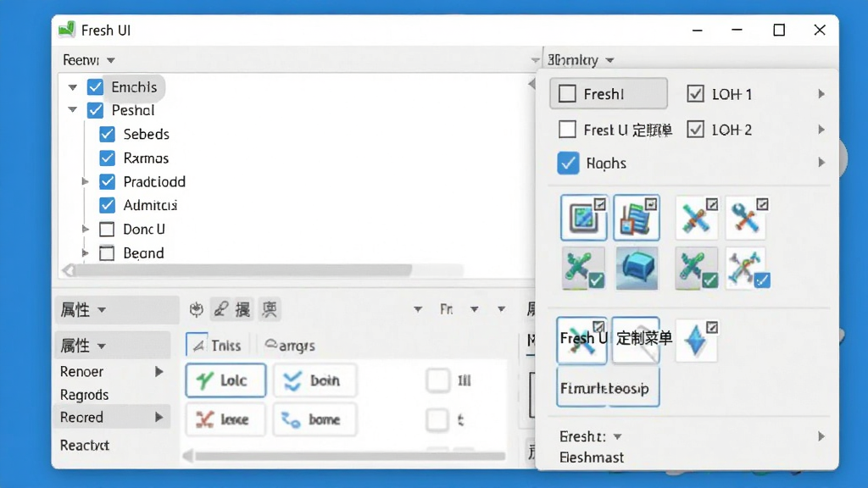Image resolution: width=868 pixels, height=488 pixels.
Task: Select the Recred menu item
Action: point(113,417)
